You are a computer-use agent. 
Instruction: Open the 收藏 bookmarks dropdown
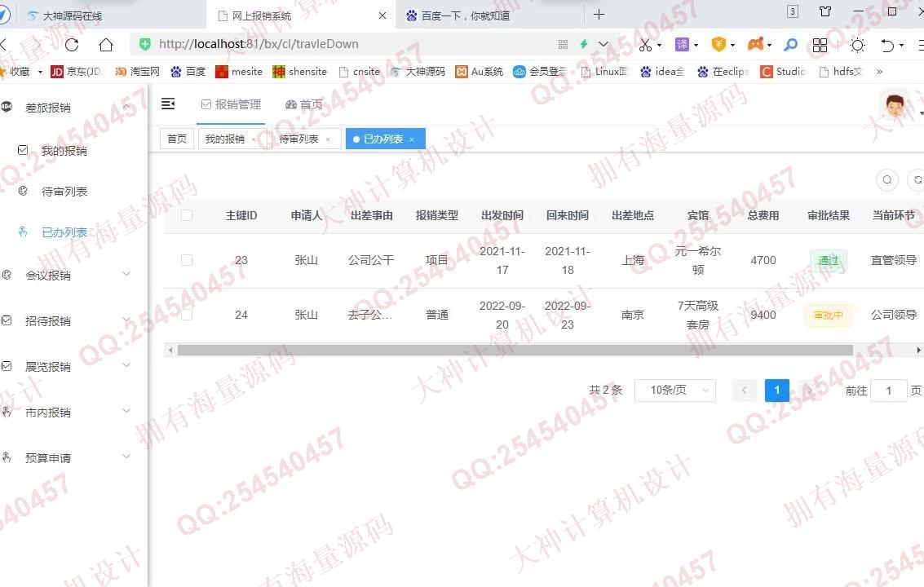pos(40,72)
